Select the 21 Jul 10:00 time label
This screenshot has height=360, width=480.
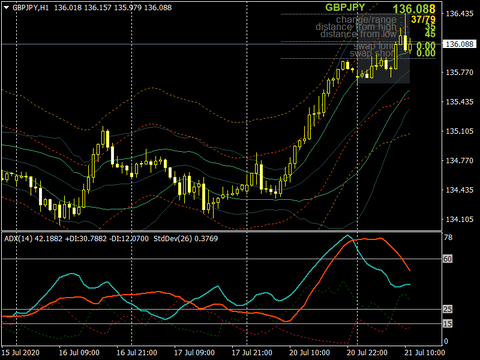(425, 353)
